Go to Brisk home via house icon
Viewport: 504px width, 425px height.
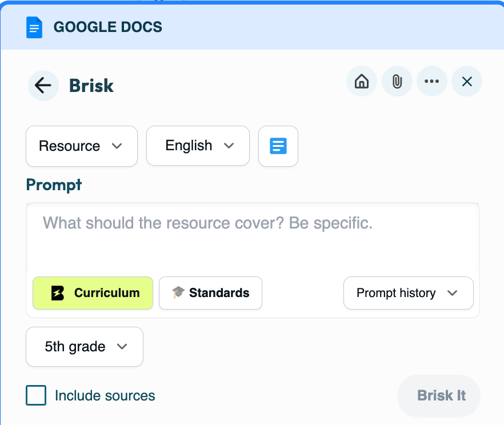pyautogui.click(x=362, y=82)
